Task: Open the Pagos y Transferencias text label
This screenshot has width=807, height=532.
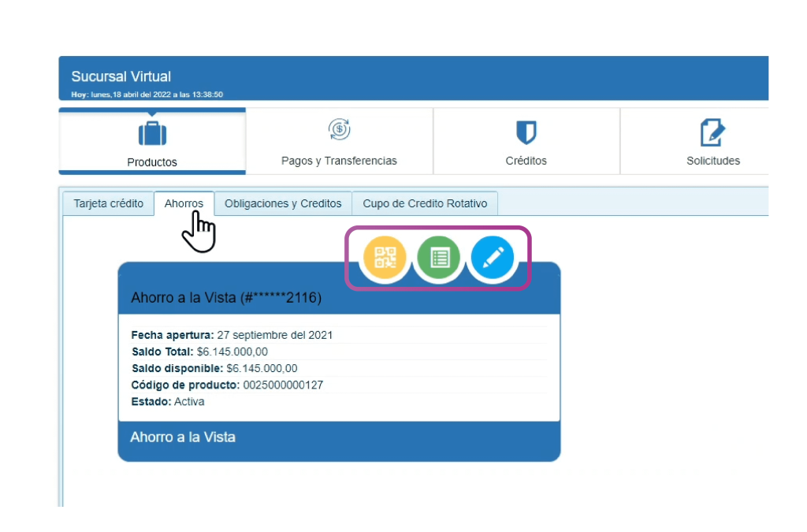Action: pos(339,161)
